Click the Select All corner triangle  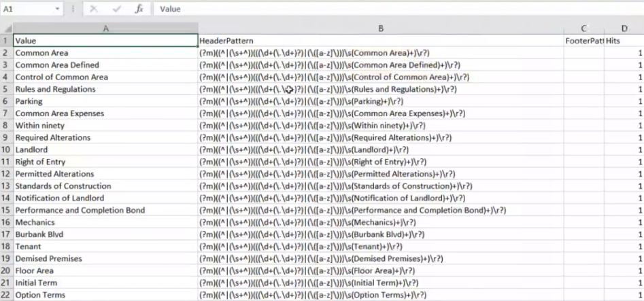tap(6, 29)
